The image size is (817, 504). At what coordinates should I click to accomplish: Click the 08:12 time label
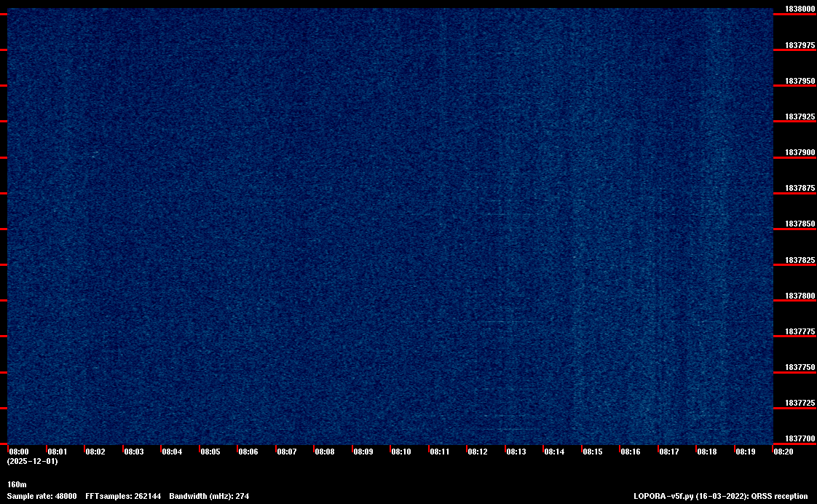tap(478, 452)
